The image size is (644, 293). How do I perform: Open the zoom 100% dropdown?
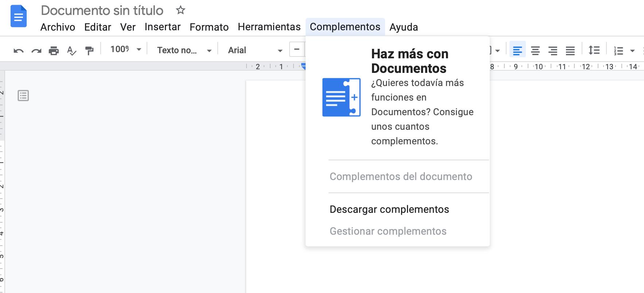click(x=125, y=50)
